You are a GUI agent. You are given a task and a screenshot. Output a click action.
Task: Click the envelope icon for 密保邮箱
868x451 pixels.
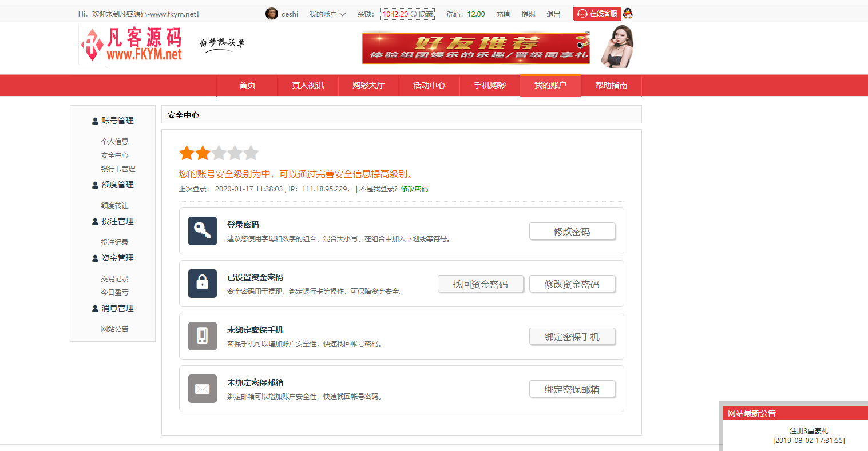[202, 389]
